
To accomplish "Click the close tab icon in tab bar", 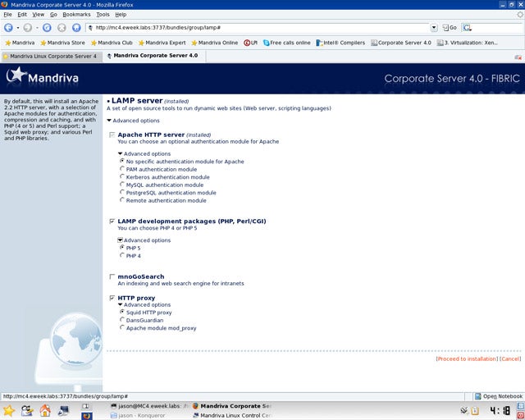I will [518, 57].
